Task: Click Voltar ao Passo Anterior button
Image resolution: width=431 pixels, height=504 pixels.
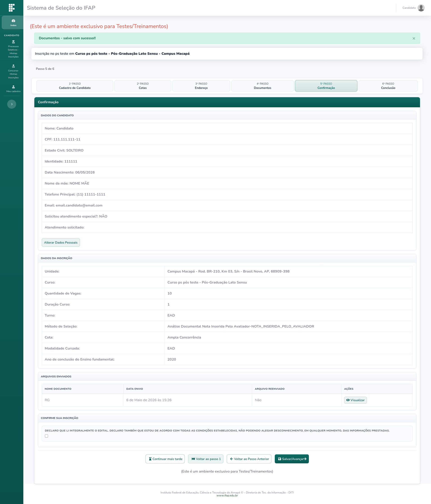Action: (x=249, y=459)
